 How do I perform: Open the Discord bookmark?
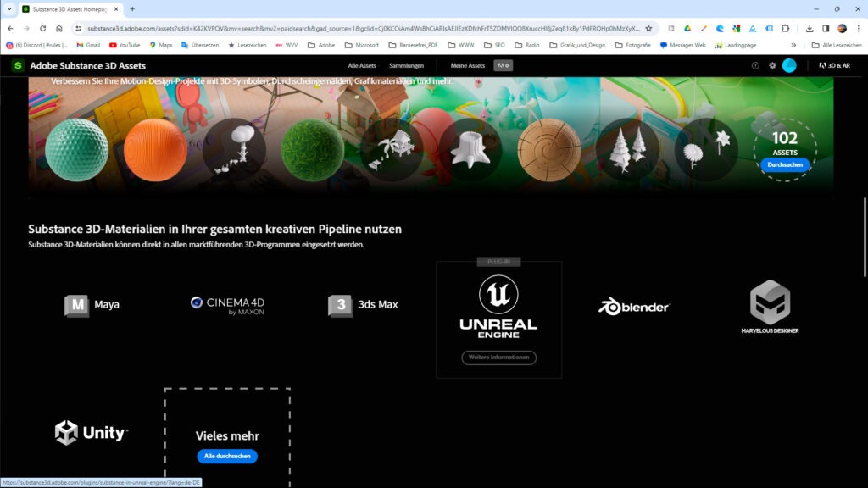tap(36, 46)
